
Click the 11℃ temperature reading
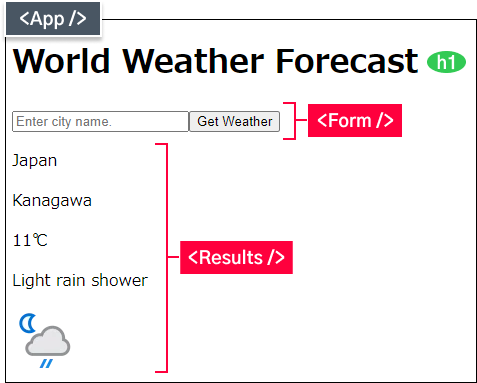(x=30, y=240)
